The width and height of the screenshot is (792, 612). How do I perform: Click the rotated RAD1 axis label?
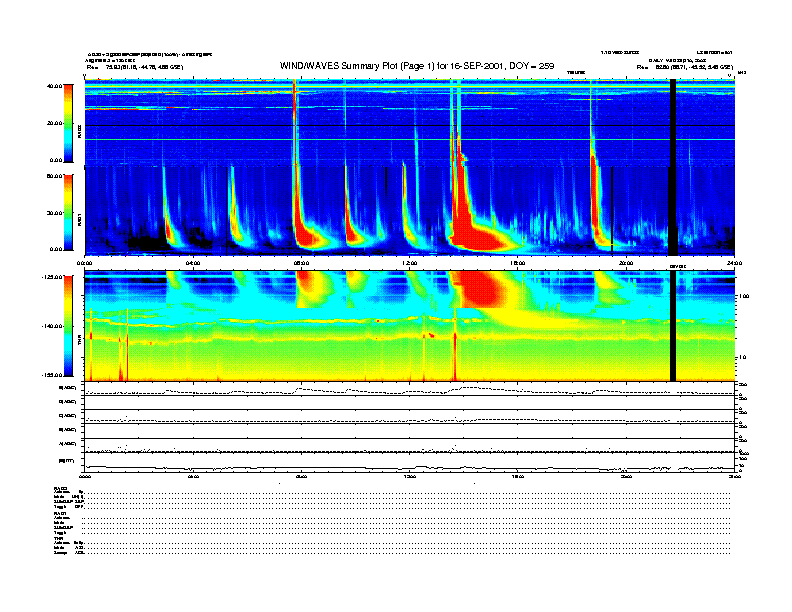(80, 219)
